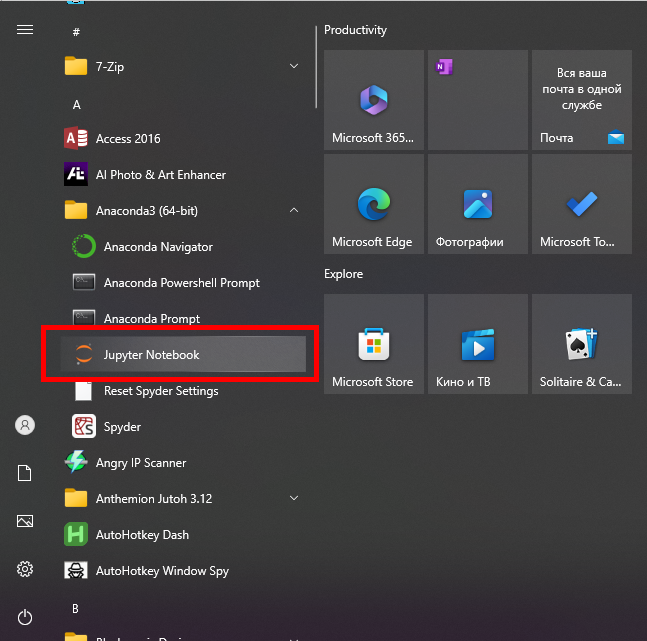
Task: Jump to letter A section header
Action: tap(77, 105)
